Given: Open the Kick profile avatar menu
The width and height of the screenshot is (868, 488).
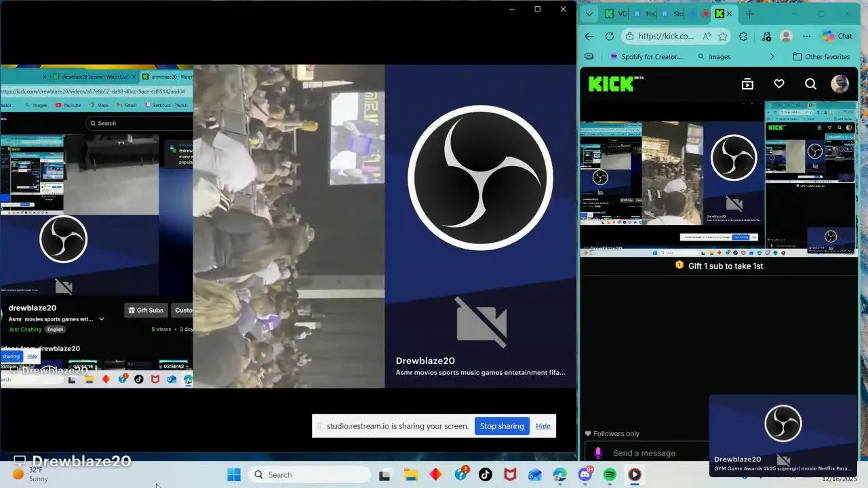Looking at the screenshot, I should 840,84.
